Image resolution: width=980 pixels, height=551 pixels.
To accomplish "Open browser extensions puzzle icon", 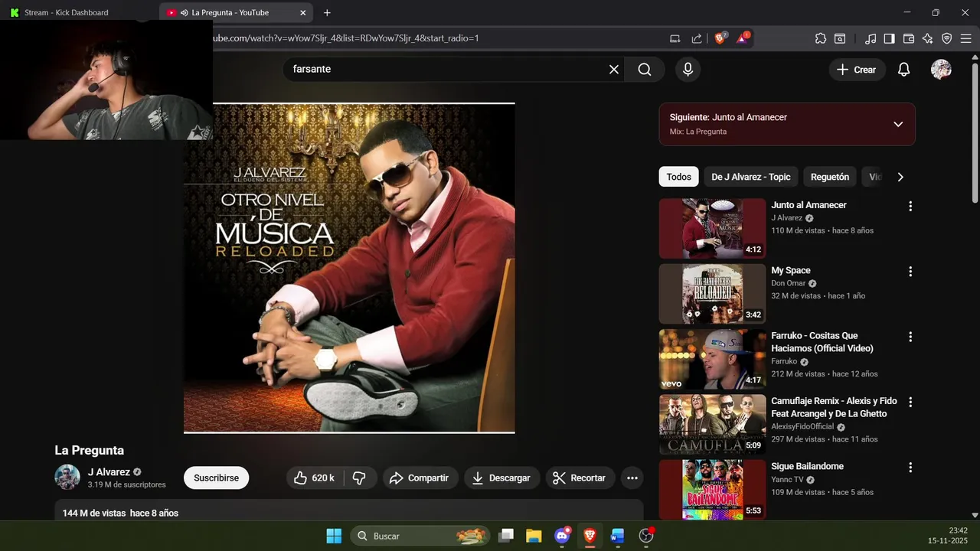I will coord(821,38).
